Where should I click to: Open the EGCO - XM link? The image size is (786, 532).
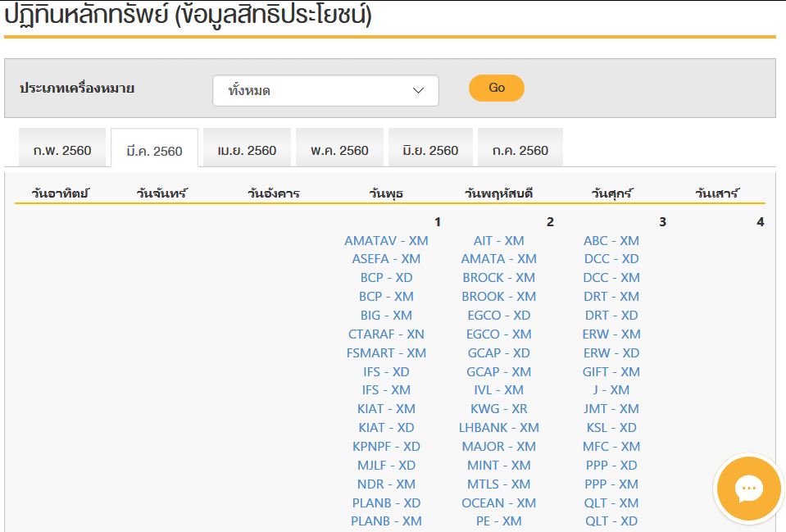click(x=499, y=334)
